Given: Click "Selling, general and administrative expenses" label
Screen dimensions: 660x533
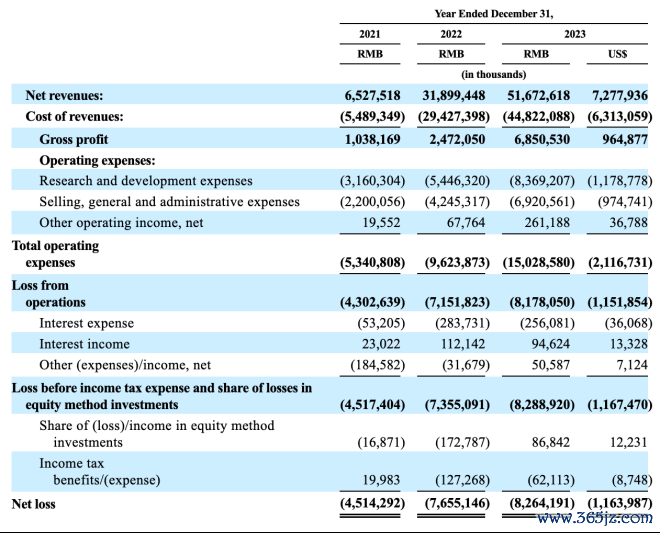Looking at the screenshot, I should coord(169,202).
